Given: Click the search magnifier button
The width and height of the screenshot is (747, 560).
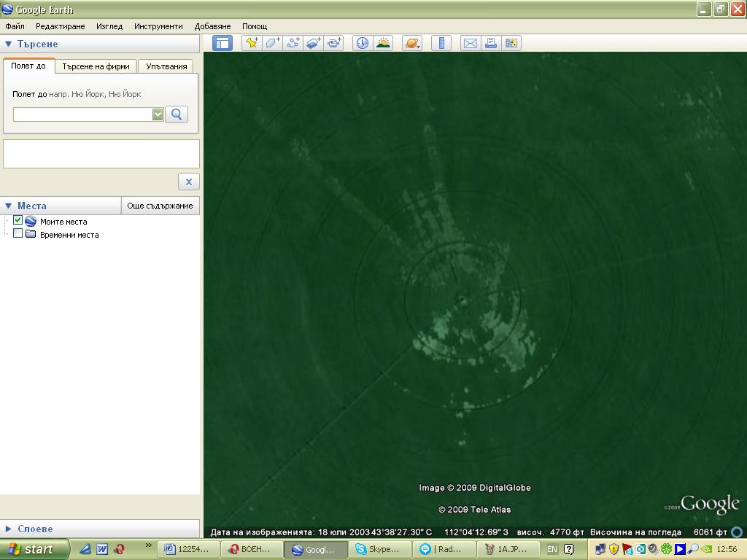Looking at the screenshot, I should coord(177,114).
